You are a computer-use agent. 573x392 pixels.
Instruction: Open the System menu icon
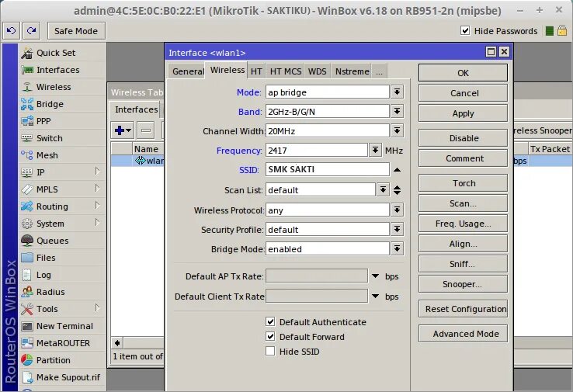click(27, 224)
